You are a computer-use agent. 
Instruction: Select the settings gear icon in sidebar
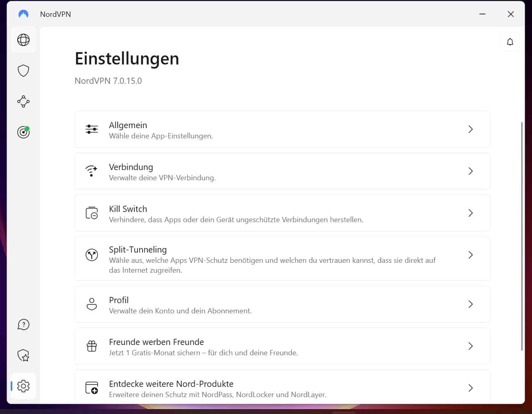tap(23, 386)
